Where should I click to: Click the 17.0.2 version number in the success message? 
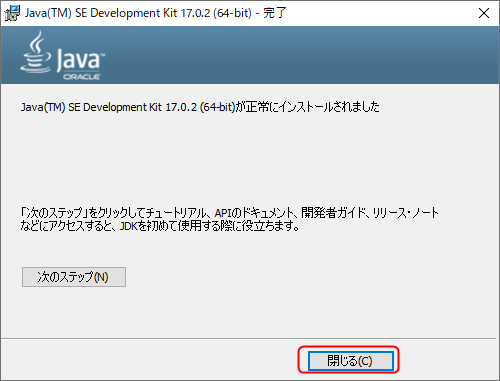pos(181,107)
